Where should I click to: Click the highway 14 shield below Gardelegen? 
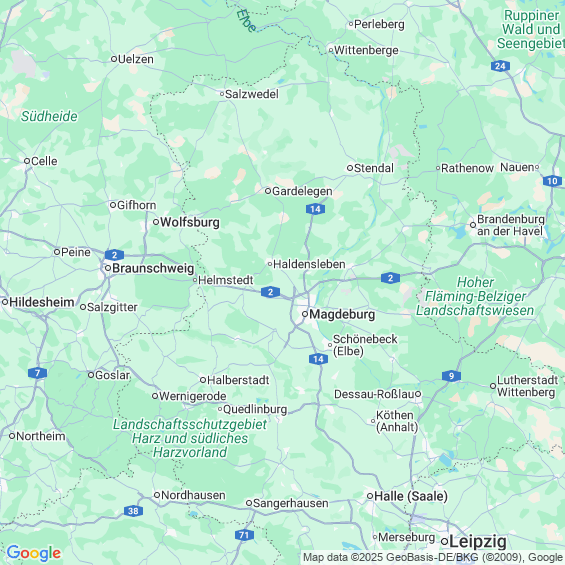pyautogui.click(x=315, y=209)
